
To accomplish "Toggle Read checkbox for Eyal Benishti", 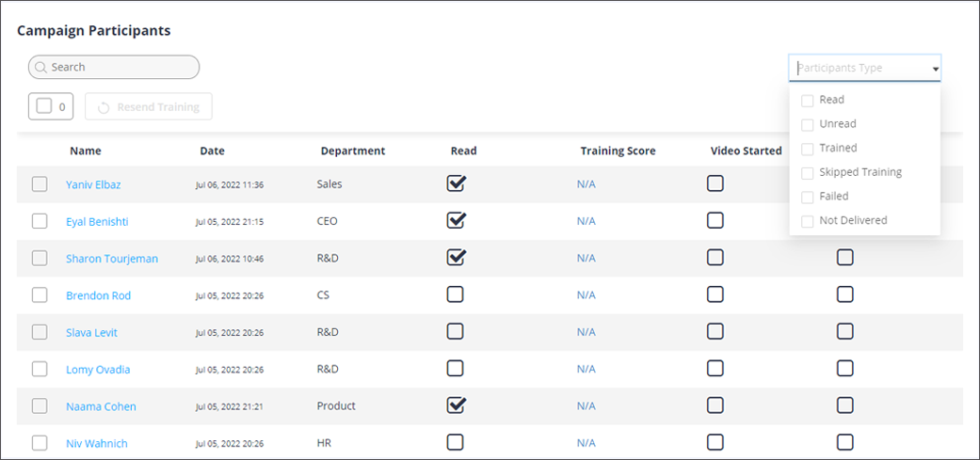I will click(456, 221).
